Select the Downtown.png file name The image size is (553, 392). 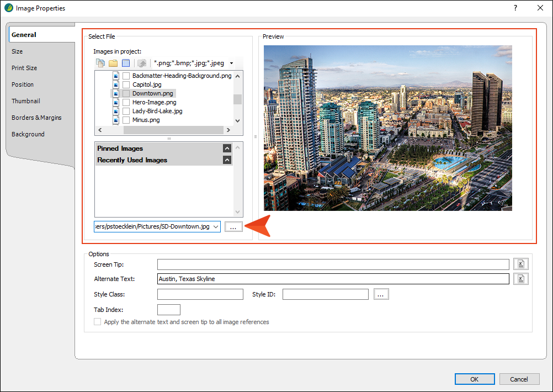pos(153,93)
